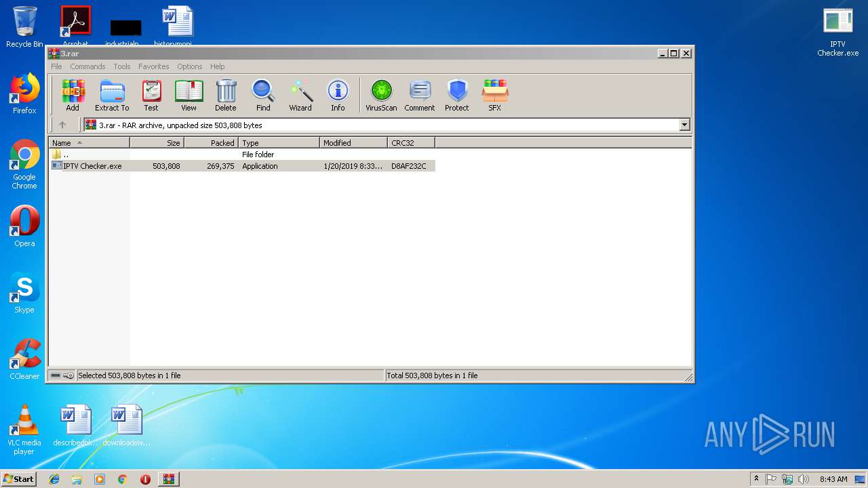This screenshot has height=488, width=868.
Task: Open the Opera desktop shortcut
Action: 24,226
